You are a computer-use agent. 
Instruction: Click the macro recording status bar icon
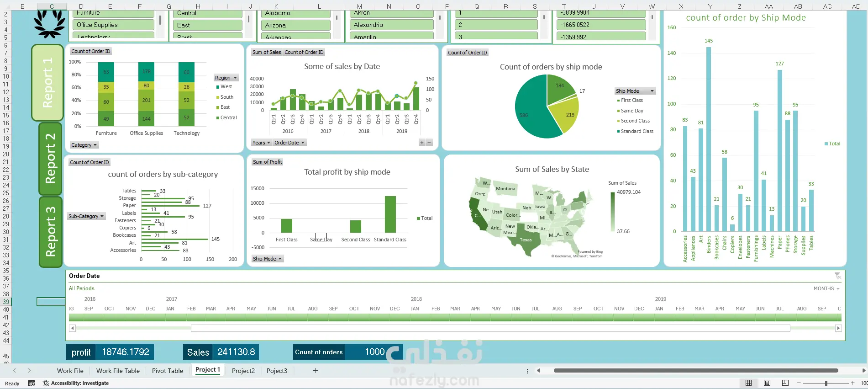32,383
